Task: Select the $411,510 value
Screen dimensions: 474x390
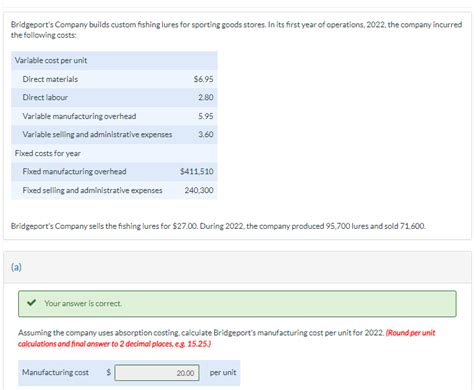Action: pyautogui.click(x=197, y=171)
